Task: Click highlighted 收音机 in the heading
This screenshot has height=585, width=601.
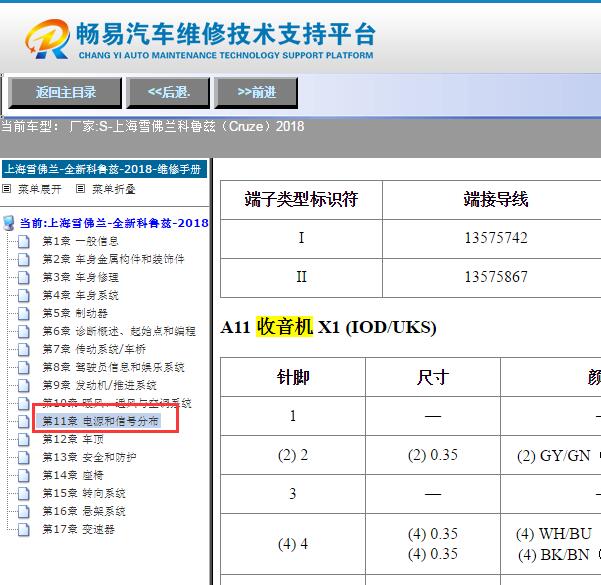Action: (x=284, y=327)
